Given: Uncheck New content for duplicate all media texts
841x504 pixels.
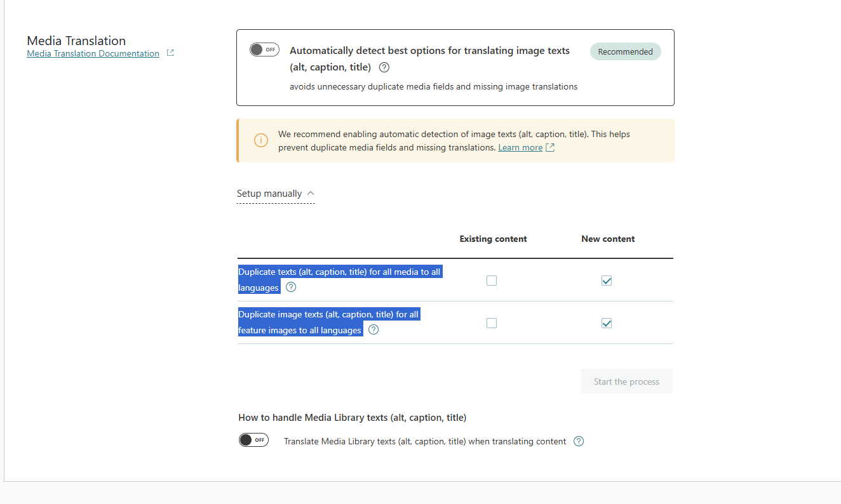Looking at the screenshot, I should (607, 281).
